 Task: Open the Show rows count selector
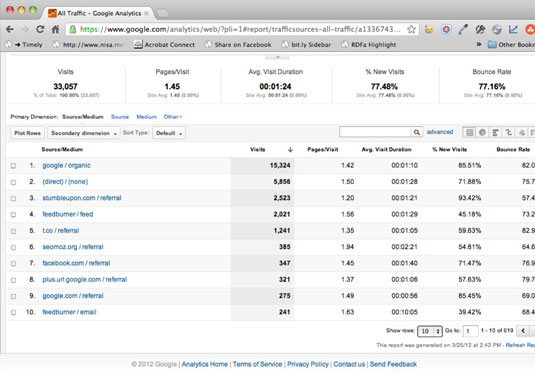click(x=430, y=331)
